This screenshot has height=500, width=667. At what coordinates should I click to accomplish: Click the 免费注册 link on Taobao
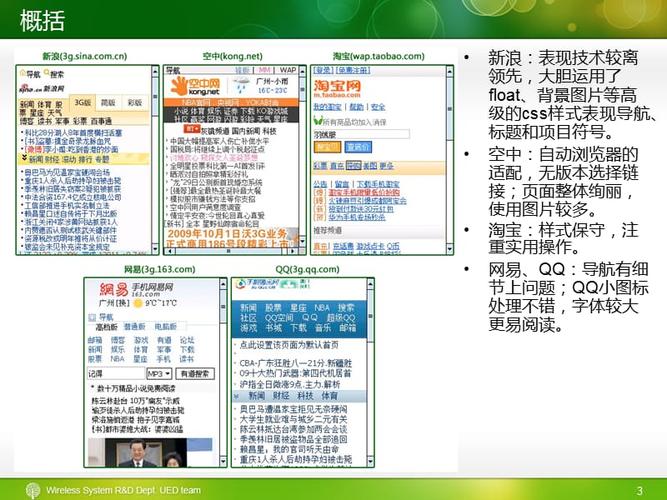click(x=353, y=70)
